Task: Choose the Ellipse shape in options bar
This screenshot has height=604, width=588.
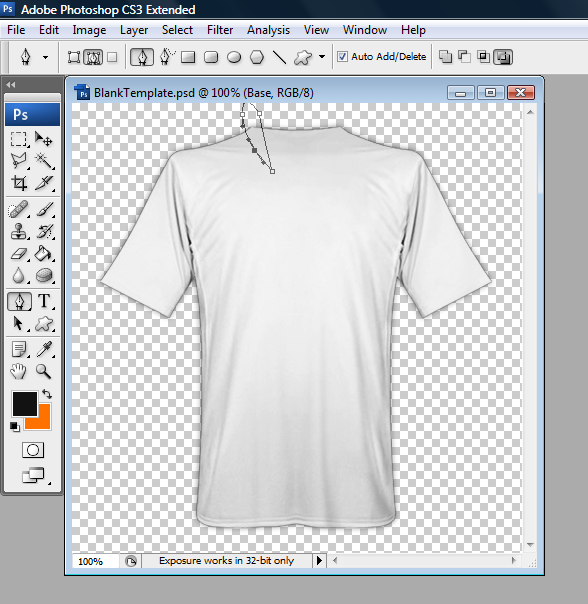Action: 234,57
